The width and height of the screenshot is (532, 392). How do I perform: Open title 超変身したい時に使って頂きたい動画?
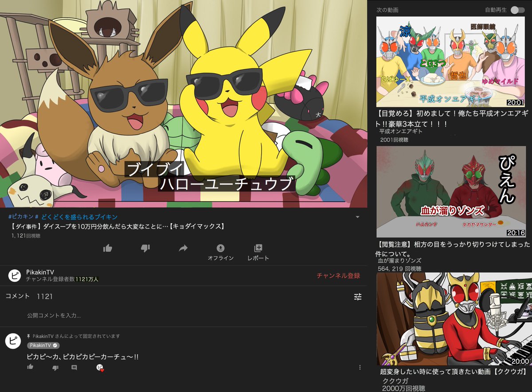point(454,371)
